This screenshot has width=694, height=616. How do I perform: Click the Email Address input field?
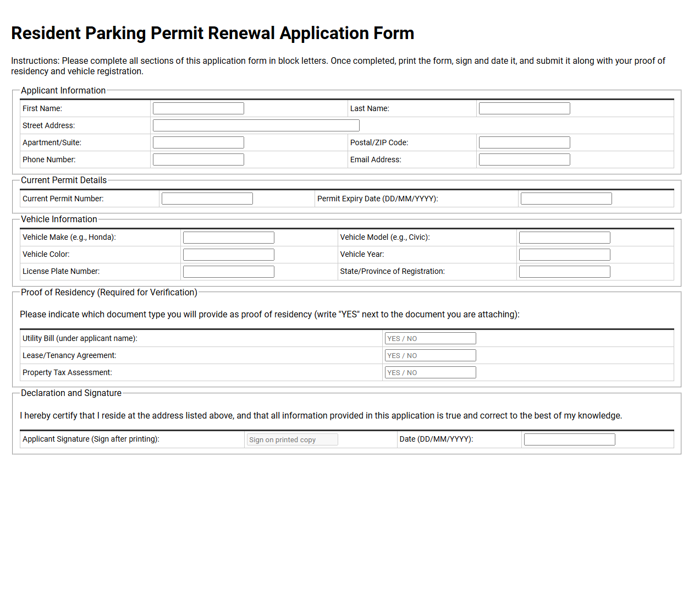(525, 159)
